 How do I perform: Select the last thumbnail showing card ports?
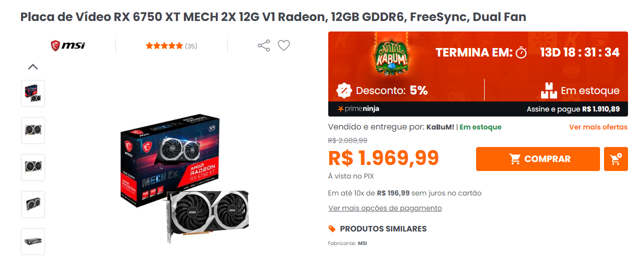click(33, 241)
